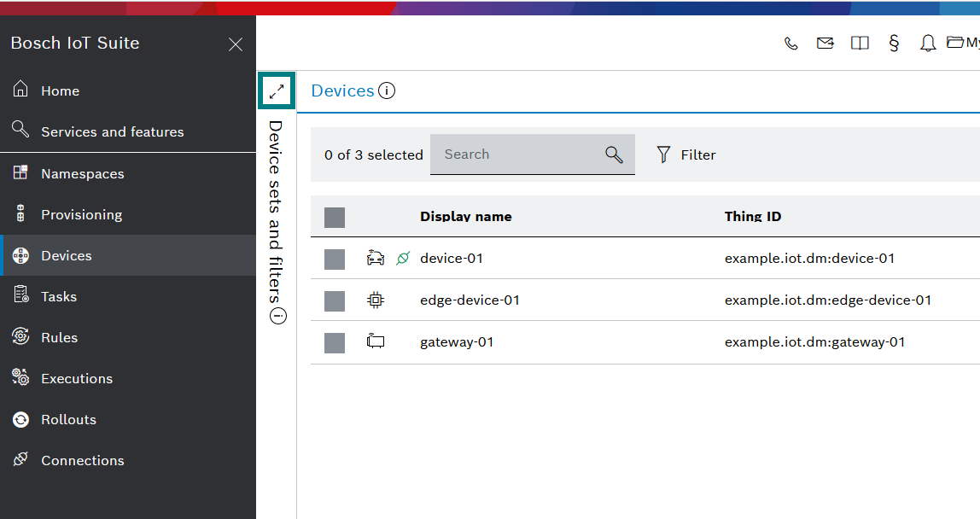Open notifications bell icon
The width and height of the screenshot is (980, 519).
pos(928,44)
